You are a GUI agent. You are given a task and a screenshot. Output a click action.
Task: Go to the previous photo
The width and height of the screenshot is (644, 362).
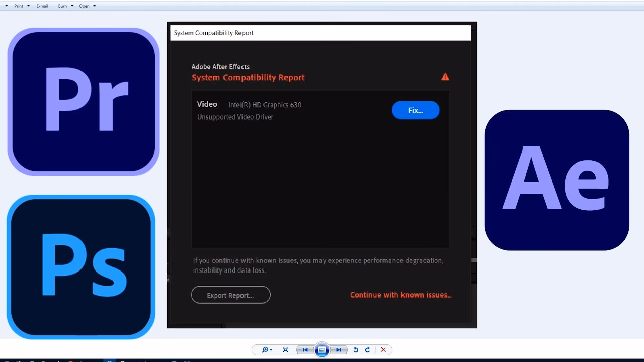point(305,350)
